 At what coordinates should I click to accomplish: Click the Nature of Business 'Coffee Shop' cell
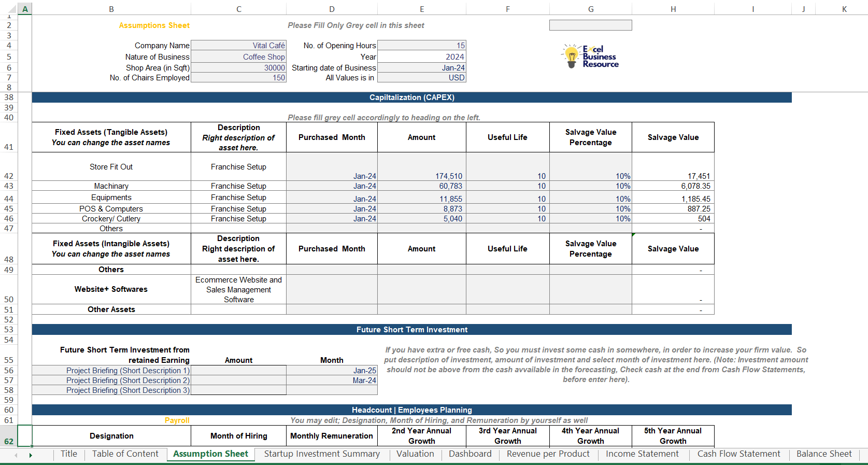point(238,57)
